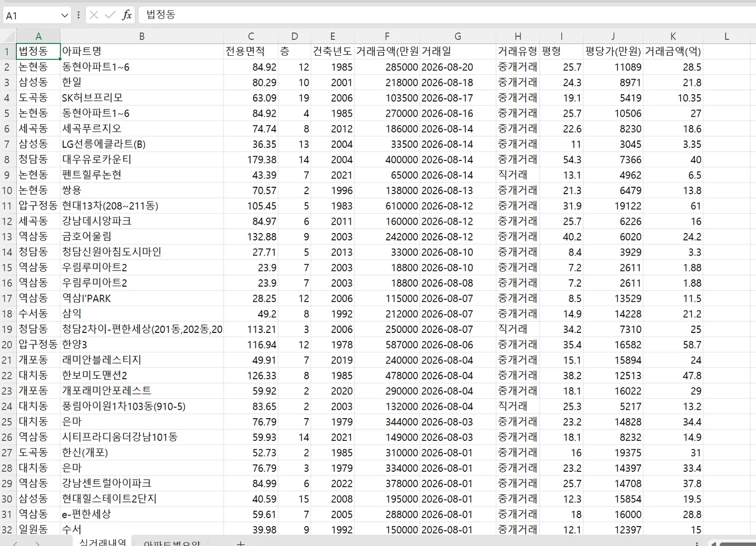This screenshot has width=756, height=546.
Task: Select column A header
Action: pos(38,36)
